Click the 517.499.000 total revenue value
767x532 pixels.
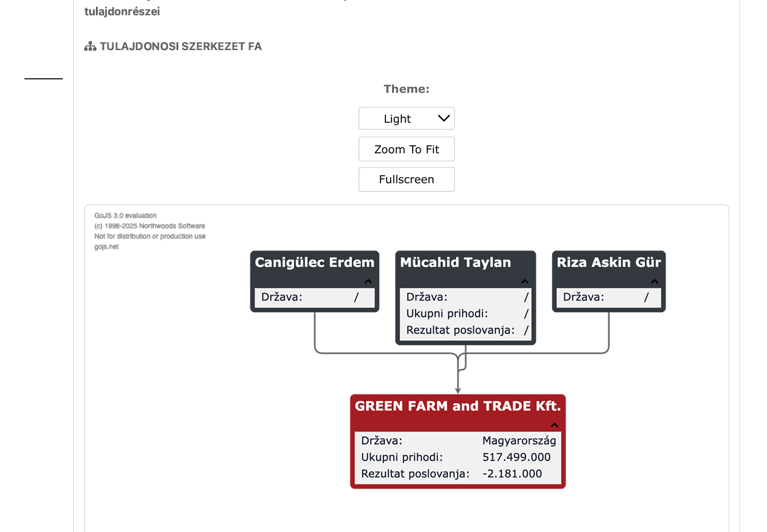click(x=516, y=457)
